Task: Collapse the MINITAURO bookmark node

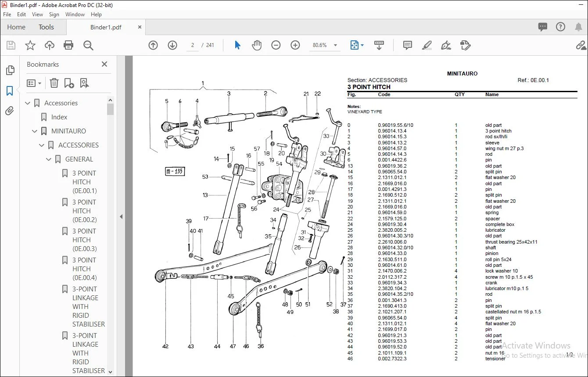Action: point(35,131)
